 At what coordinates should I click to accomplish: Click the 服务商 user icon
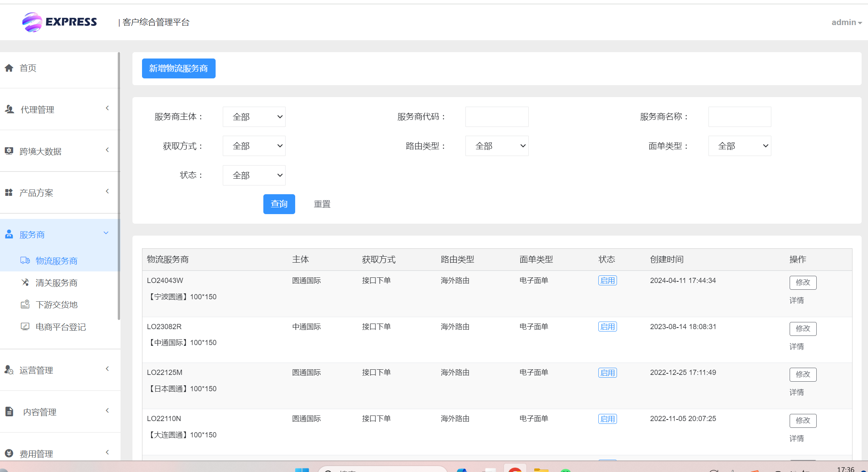9,234
